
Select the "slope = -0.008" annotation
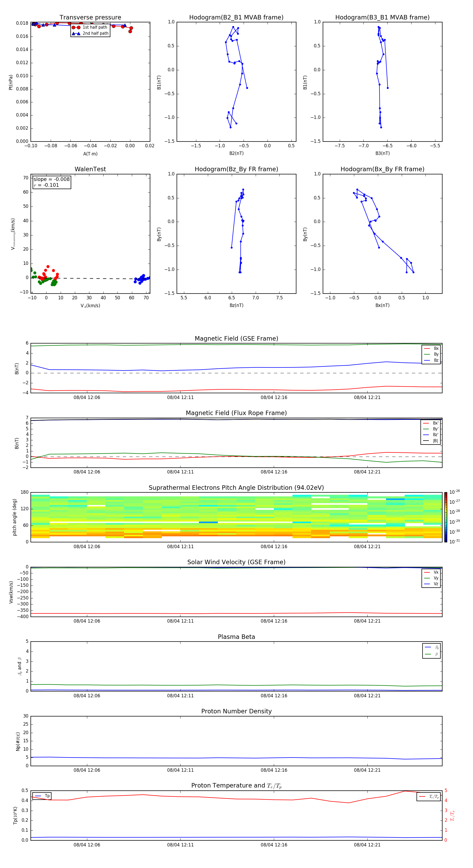tap(52, 179)
